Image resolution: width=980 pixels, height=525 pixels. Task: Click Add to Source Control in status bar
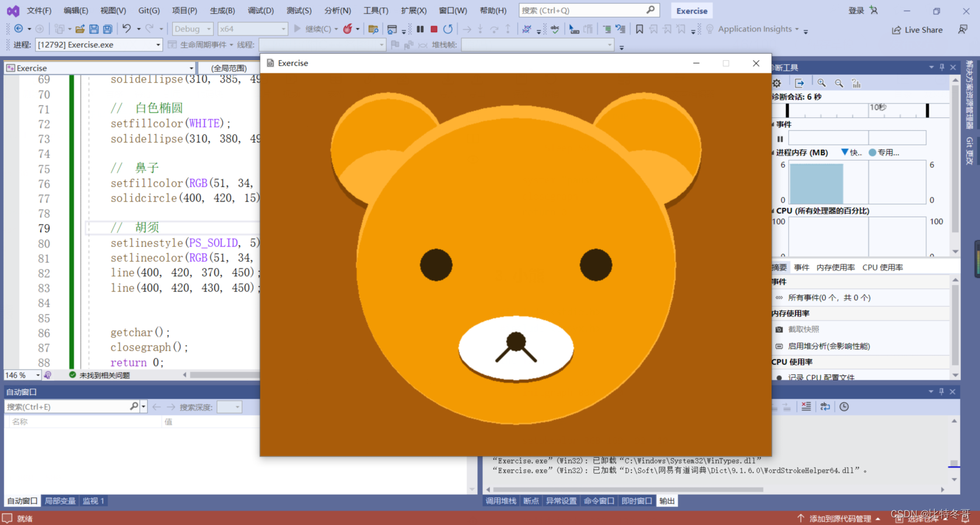tap(839, 519)
